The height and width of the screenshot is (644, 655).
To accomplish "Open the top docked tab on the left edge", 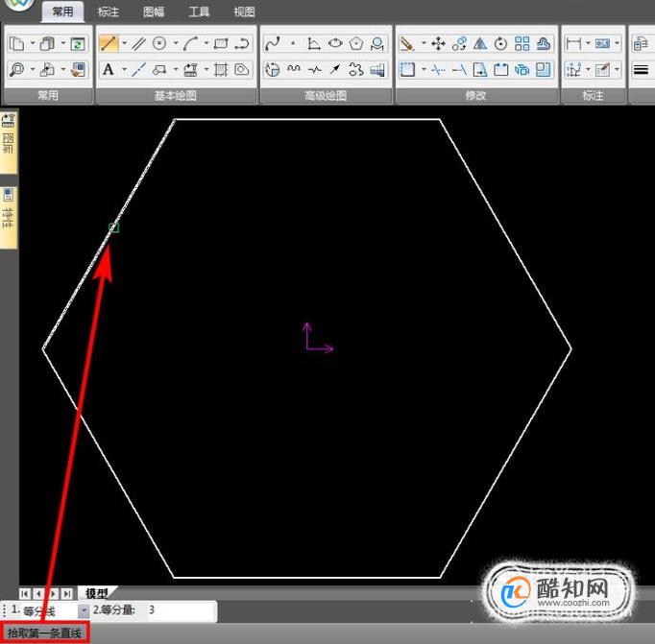I will coord(9,142).
